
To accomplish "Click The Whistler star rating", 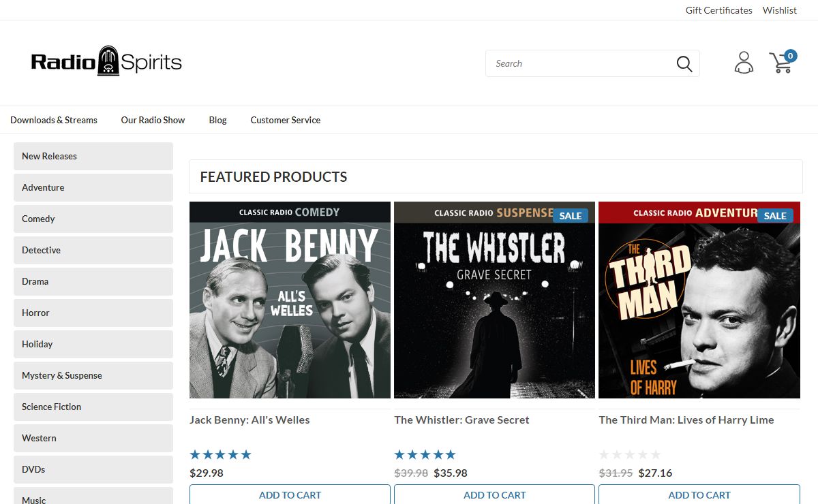I will tap(425, 455).
